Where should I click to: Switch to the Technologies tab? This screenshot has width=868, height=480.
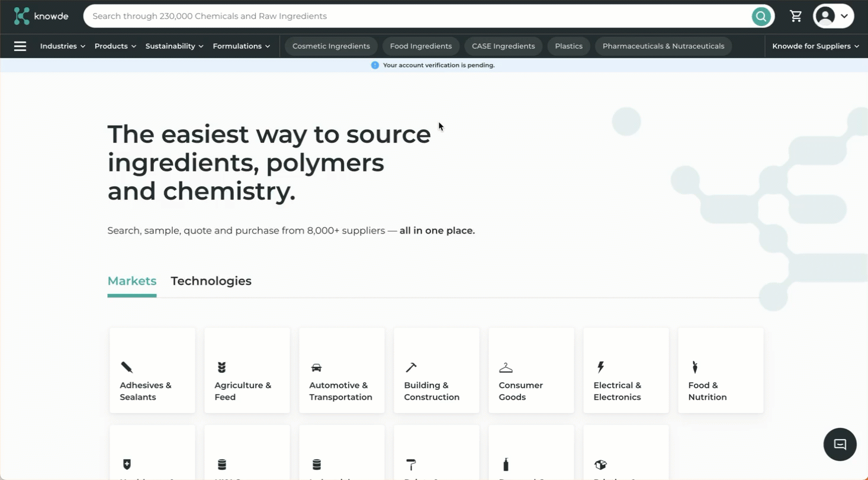tap(211, 281)
